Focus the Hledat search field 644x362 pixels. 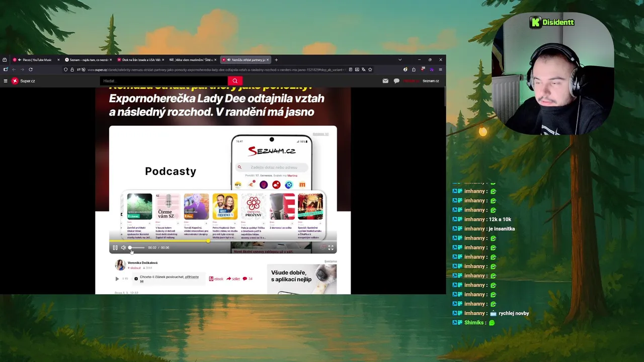point(164,81)
